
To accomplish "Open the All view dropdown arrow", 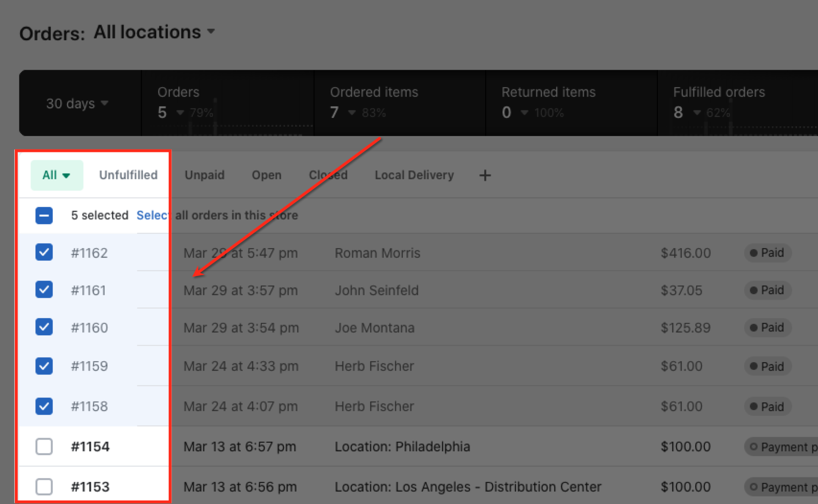I will (66, 175).
